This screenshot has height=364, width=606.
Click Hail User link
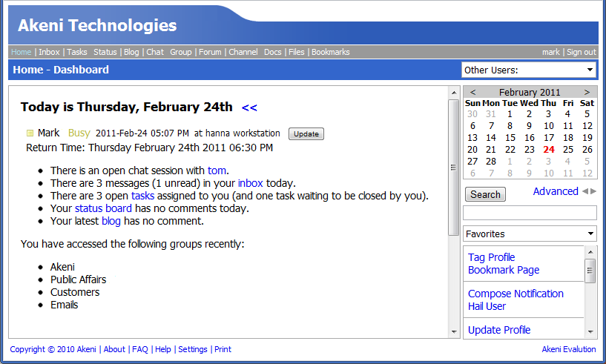click(487, 306)
